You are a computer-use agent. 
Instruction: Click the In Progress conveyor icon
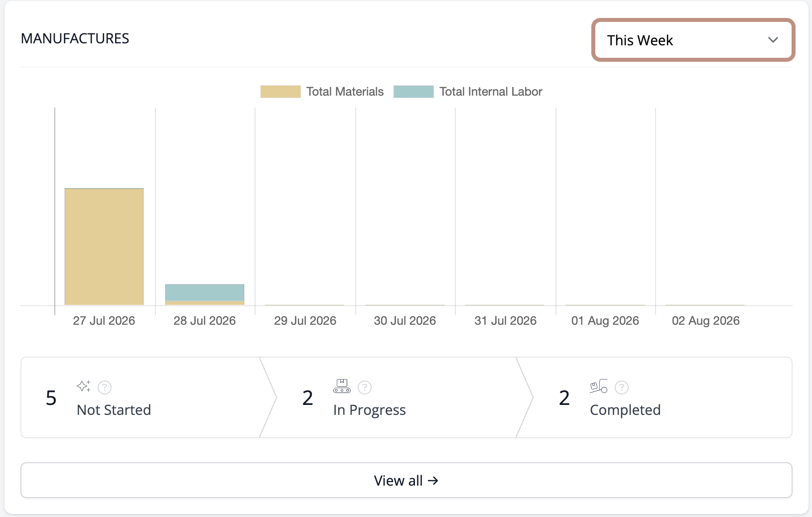click(x=342, y=386)
